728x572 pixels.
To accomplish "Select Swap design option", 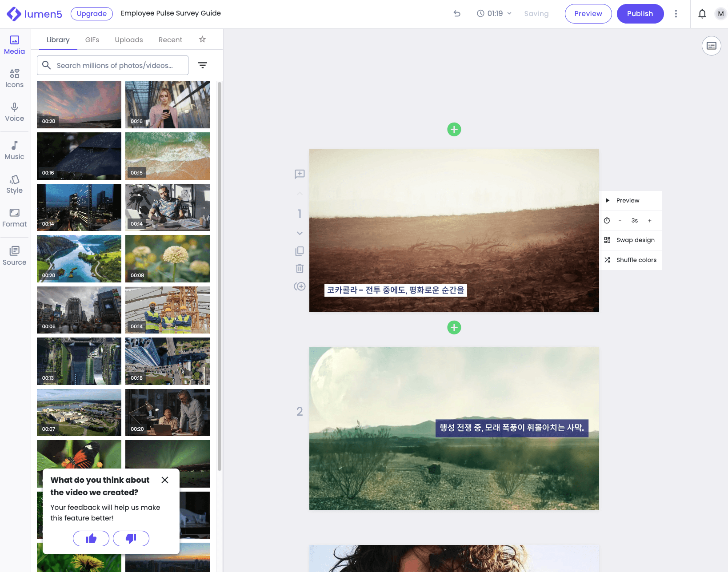I will [x=631, y=240].
